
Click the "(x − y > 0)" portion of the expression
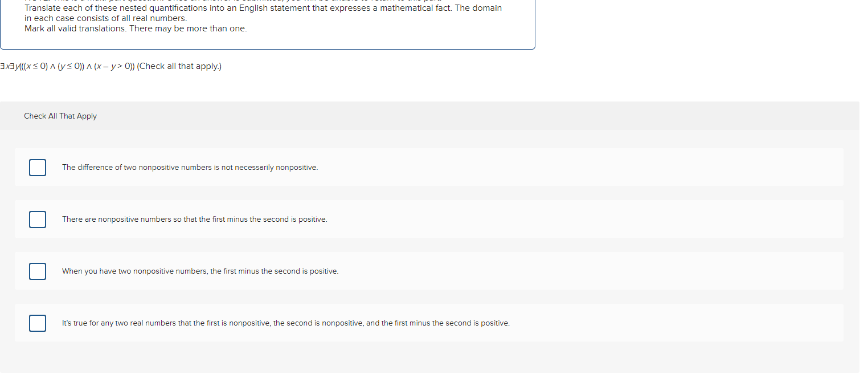pos(112,66)
